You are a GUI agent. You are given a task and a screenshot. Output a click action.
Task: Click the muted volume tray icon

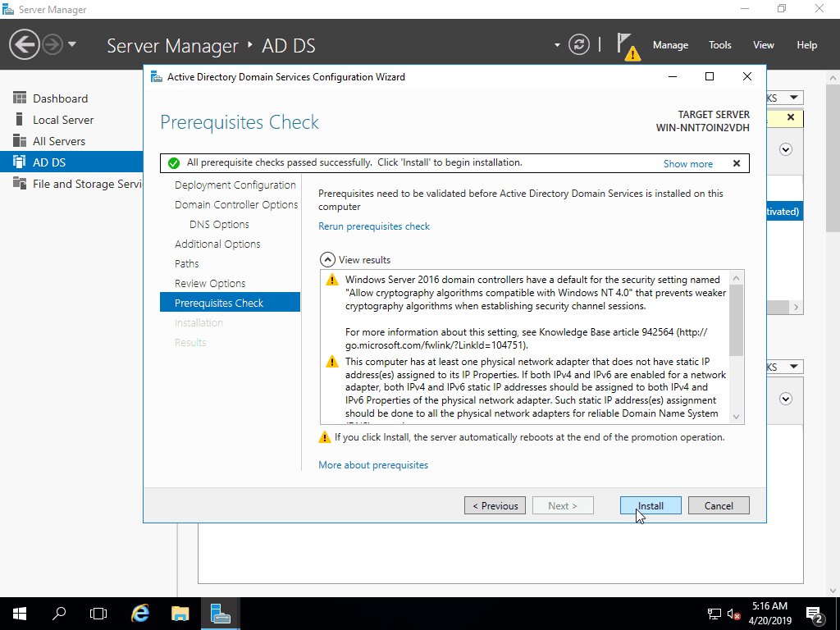(734, 614)
